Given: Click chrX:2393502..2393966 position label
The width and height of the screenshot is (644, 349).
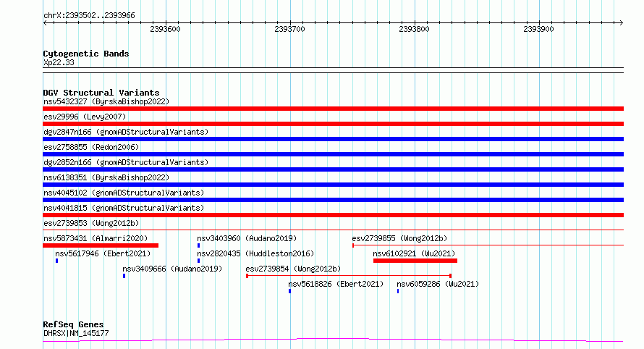Looking at the screenshot, I should 89,16.
